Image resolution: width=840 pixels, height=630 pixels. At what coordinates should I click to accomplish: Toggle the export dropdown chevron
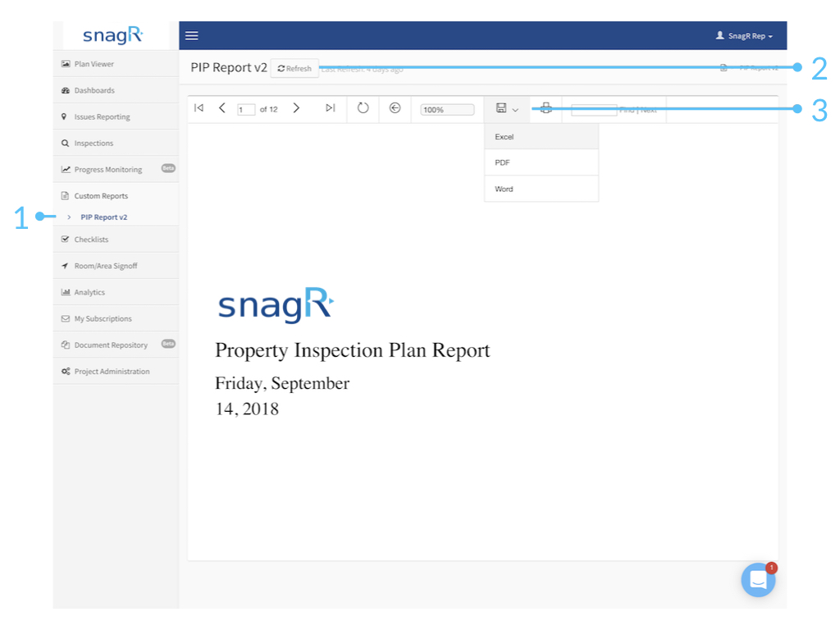[x=515, y=110]
